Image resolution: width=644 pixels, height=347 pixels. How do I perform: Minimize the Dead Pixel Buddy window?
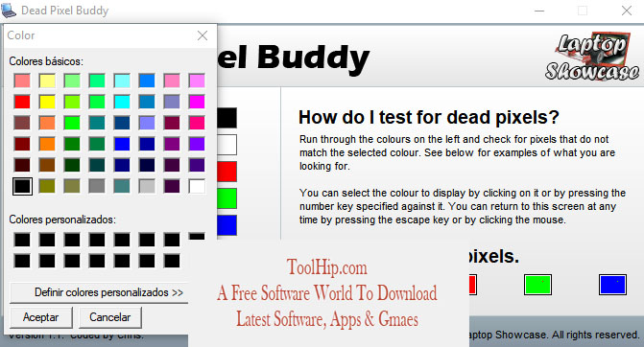(539, 11)
